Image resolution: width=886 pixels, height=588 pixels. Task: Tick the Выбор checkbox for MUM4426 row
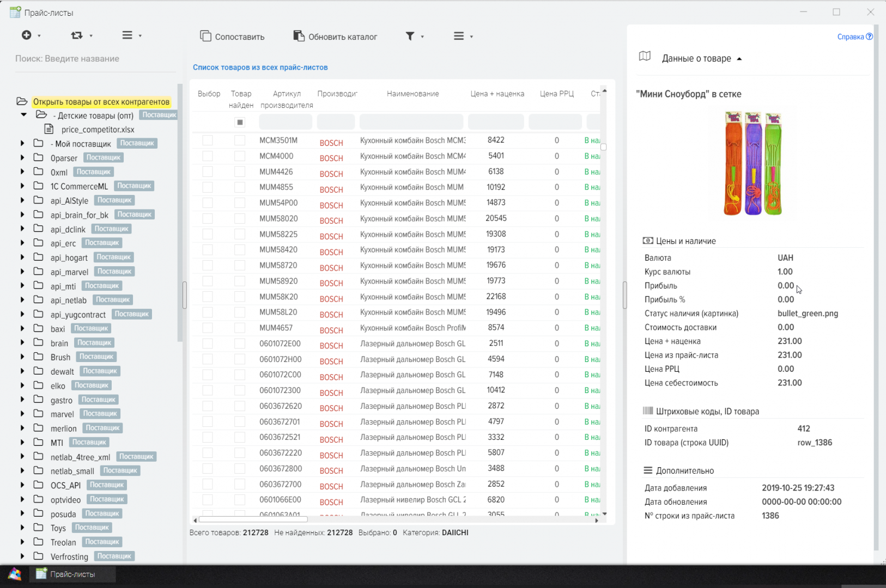(208, 171)
